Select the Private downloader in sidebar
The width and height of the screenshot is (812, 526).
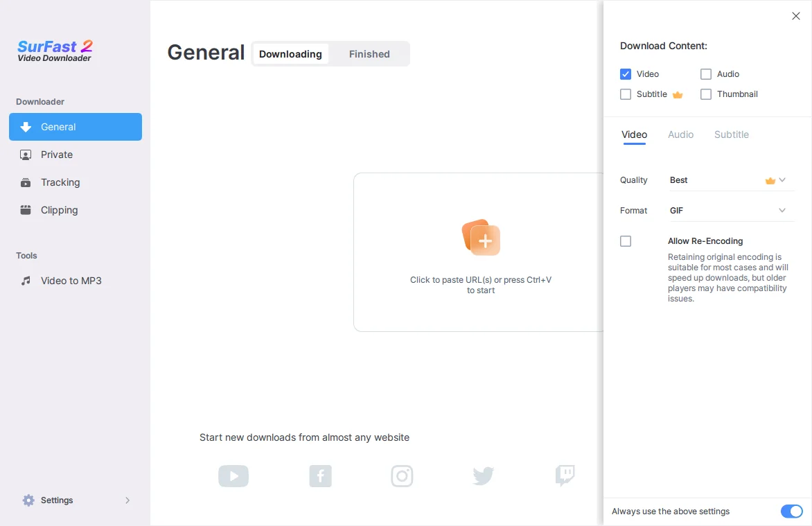tap(57, 155)
